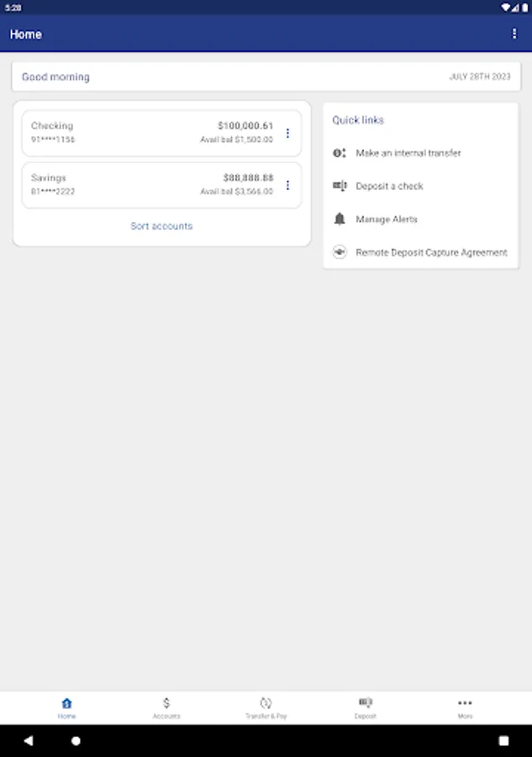This screenshot has height=757, width=532.
Task: Open the Remote Deposit Capture Agreement link
Action: pos(431,252)
